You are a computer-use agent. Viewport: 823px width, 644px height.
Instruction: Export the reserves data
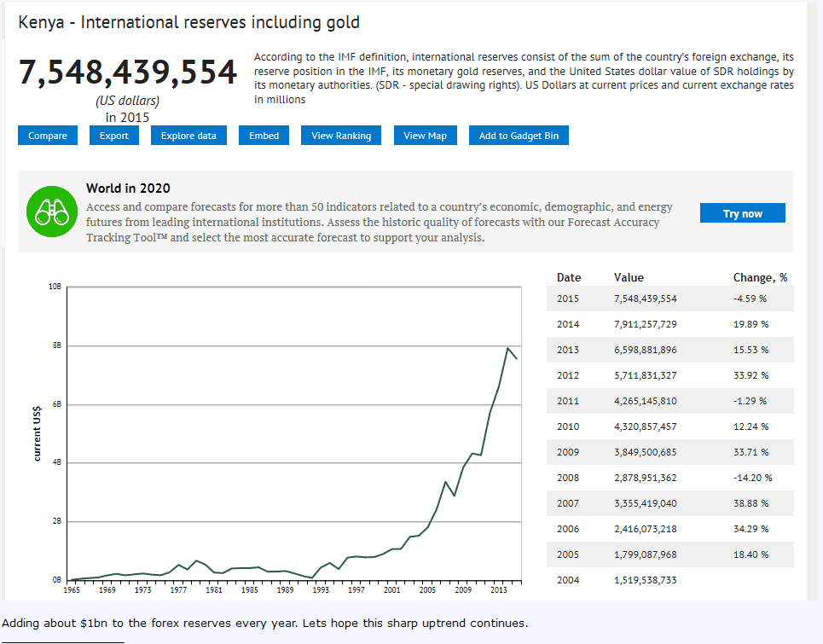click(114, 136)
